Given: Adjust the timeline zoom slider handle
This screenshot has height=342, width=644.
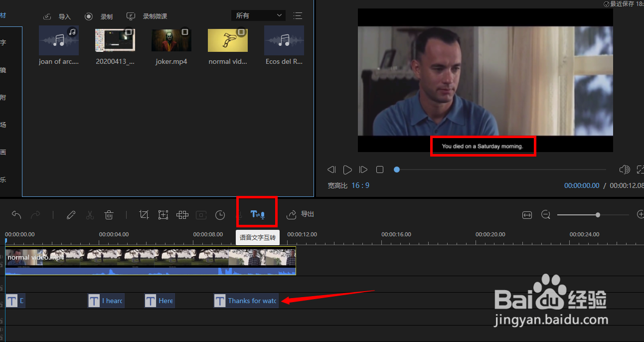Looking at the screenshot, I should [598, 215].
